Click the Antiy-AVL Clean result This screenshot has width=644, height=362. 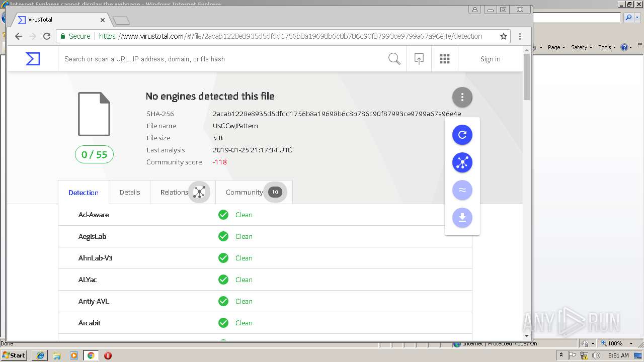coord(244,301)
